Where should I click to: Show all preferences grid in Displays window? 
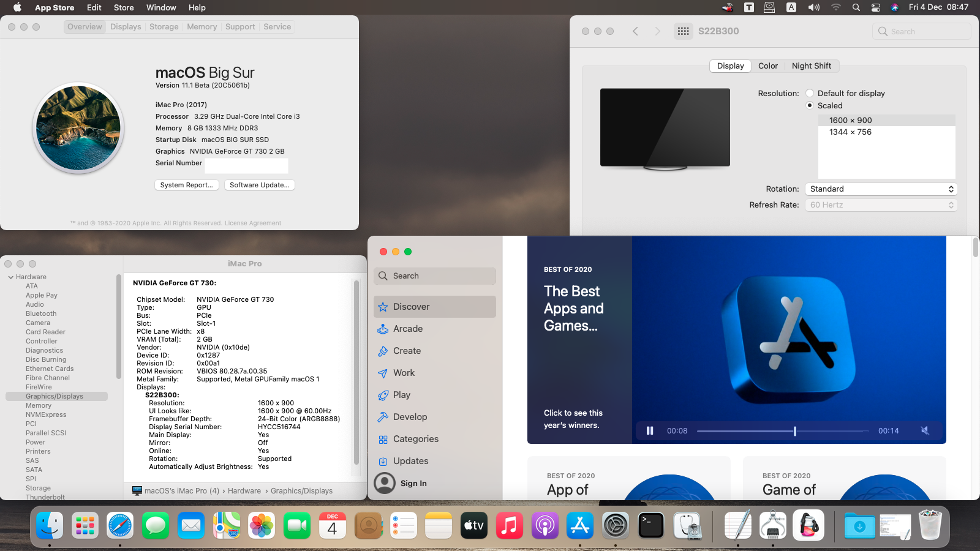684,31
